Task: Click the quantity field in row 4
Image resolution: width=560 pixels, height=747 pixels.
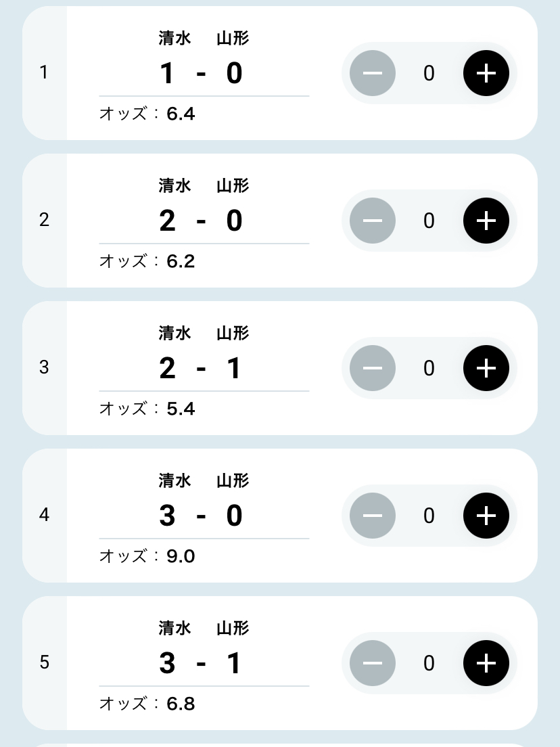Action: tap(429, 516)
